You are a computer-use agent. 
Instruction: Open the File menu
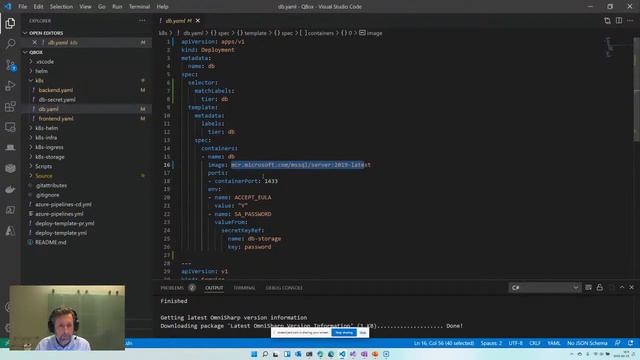point(22,7)
